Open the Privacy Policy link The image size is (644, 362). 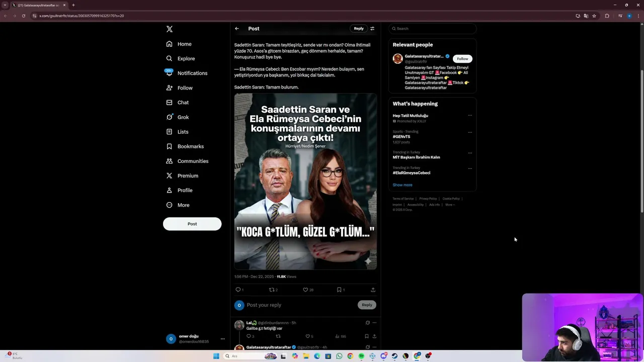pos(428,199)
